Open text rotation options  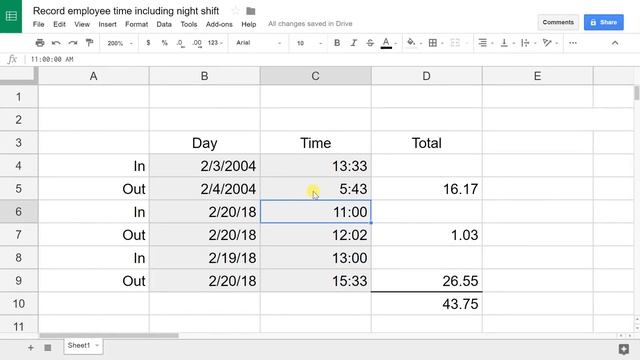pyautogui.click(x=547, y=42)
